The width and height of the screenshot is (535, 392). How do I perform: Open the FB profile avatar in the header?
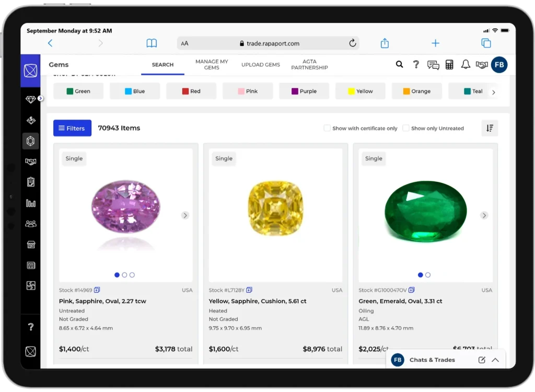(x=499, y=64)
